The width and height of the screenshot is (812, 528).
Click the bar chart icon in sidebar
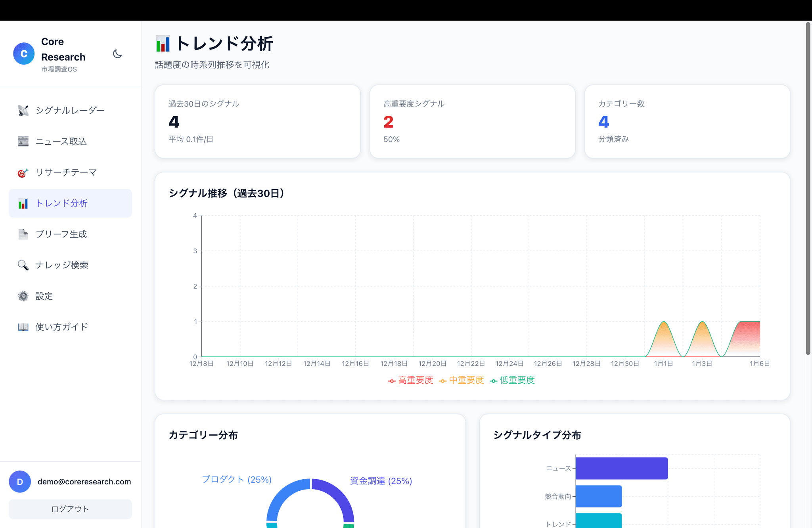(23, 204)
